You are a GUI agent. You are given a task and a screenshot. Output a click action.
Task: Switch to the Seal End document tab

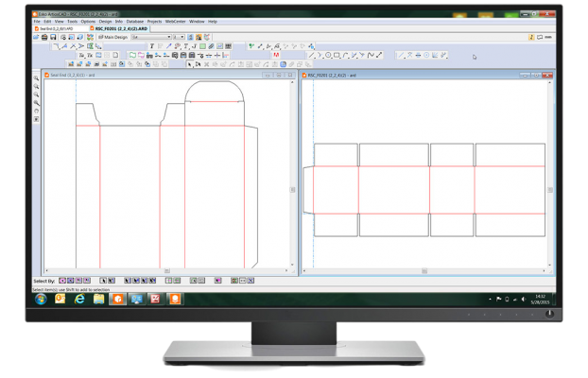tap(61, 28)
